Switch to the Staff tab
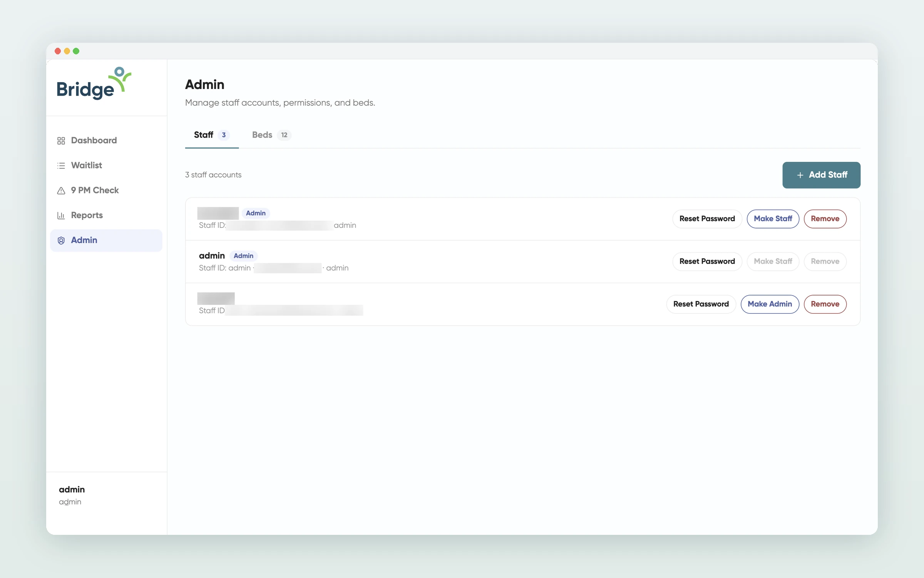 [212, 135]
